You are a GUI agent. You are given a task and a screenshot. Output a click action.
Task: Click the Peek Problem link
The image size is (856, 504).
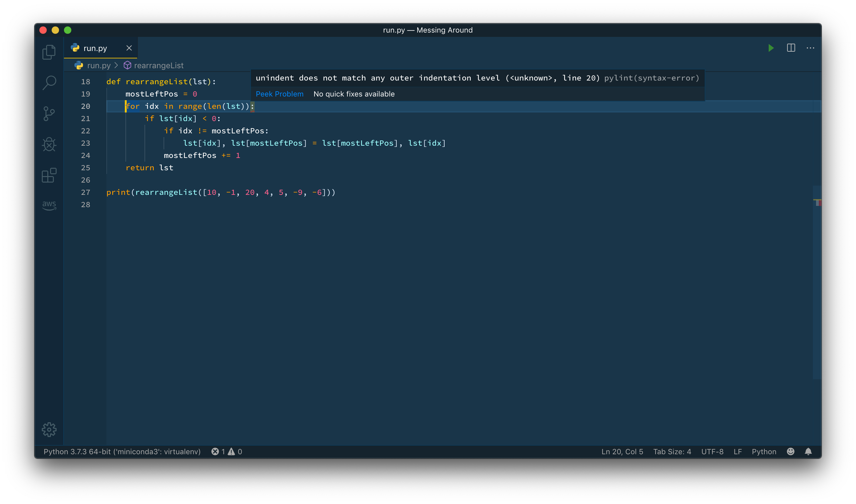click(x=279, y=94)
